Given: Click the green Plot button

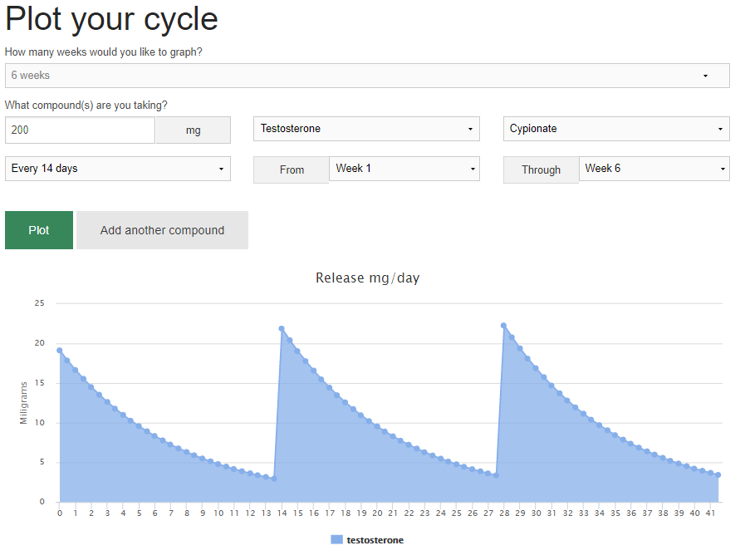Looking at the screenshot, I should (x=39, y=230).
